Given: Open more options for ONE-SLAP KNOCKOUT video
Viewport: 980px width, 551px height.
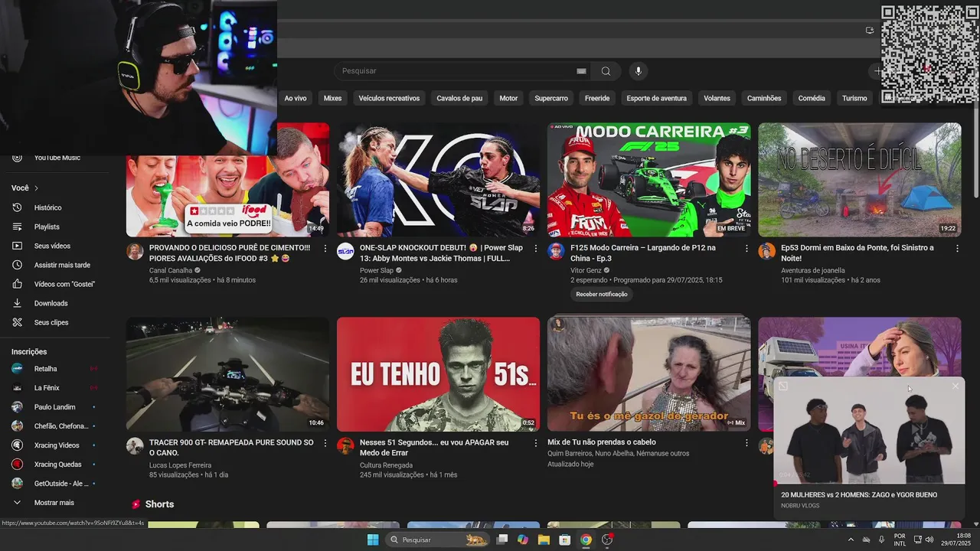Looking at the screenshot, I should click(536, 249).
